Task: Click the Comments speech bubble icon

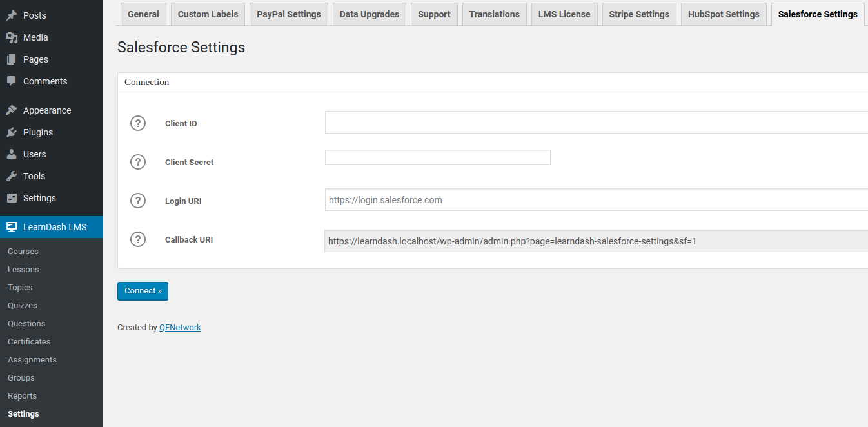Action: 12,81
